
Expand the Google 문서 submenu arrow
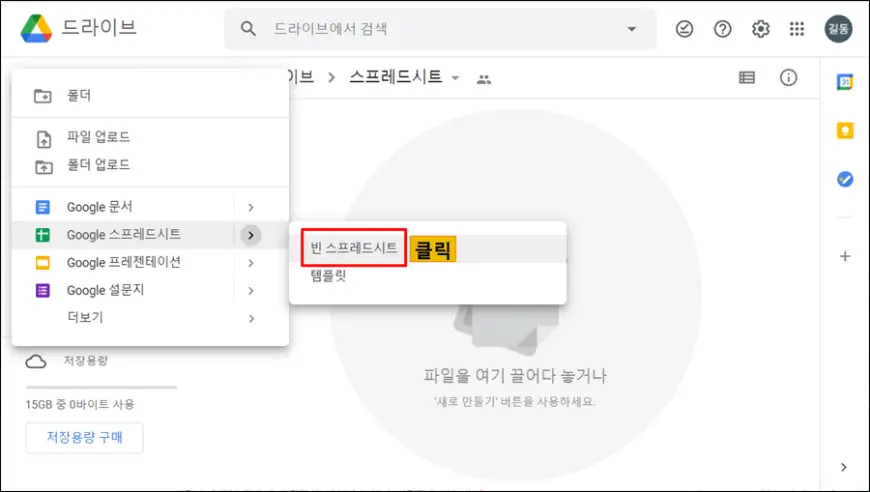coord(250,207)
